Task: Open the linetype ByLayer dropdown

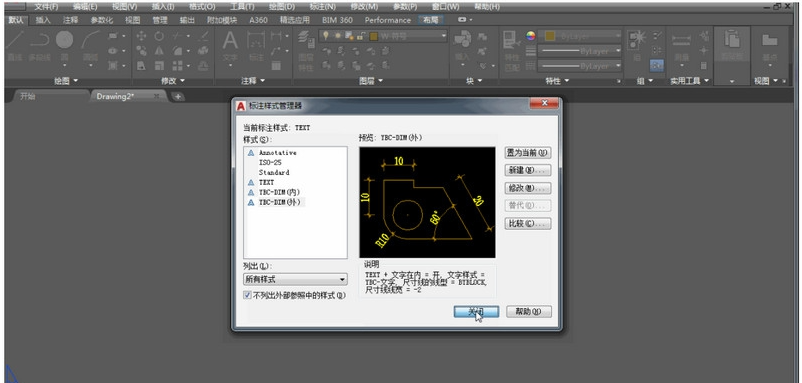Action: pyautogui.click(x=580, y=66)
